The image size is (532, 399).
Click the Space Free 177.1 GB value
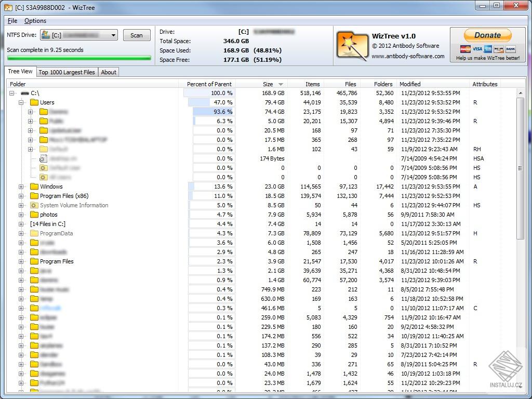click(236, 60)
